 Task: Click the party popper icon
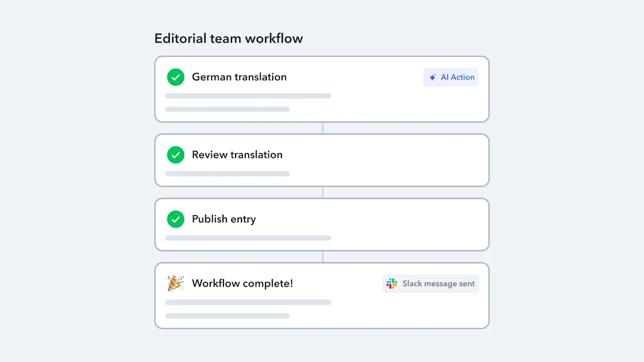[x=176, y=283]
